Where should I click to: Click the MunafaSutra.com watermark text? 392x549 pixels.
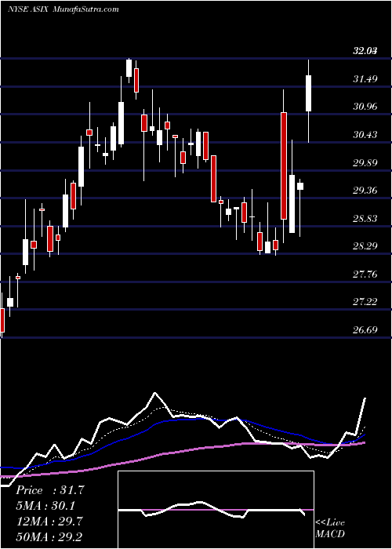pos(85,9)
